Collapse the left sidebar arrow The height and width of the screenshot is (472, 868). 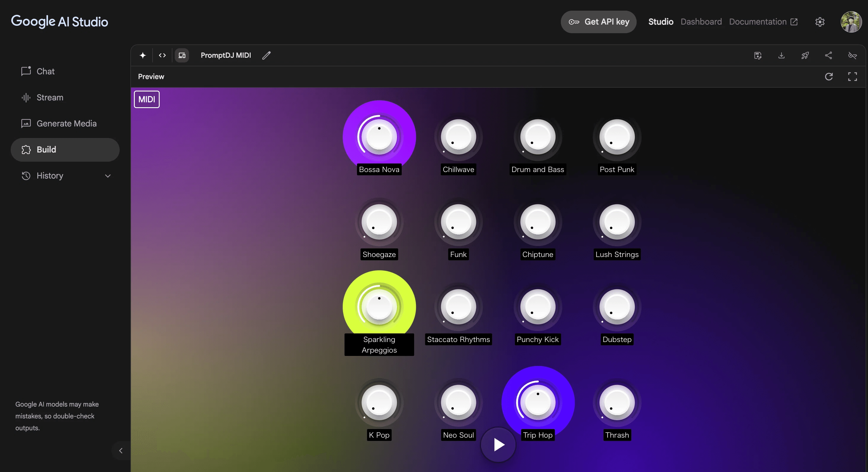(x=121, y=450)
